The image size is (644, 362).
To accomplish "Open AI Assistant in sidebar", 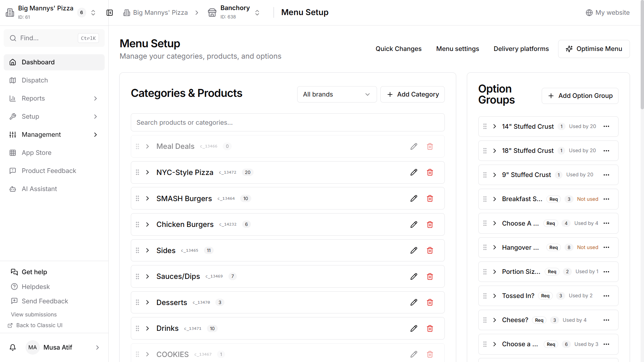I will [54, 189].
